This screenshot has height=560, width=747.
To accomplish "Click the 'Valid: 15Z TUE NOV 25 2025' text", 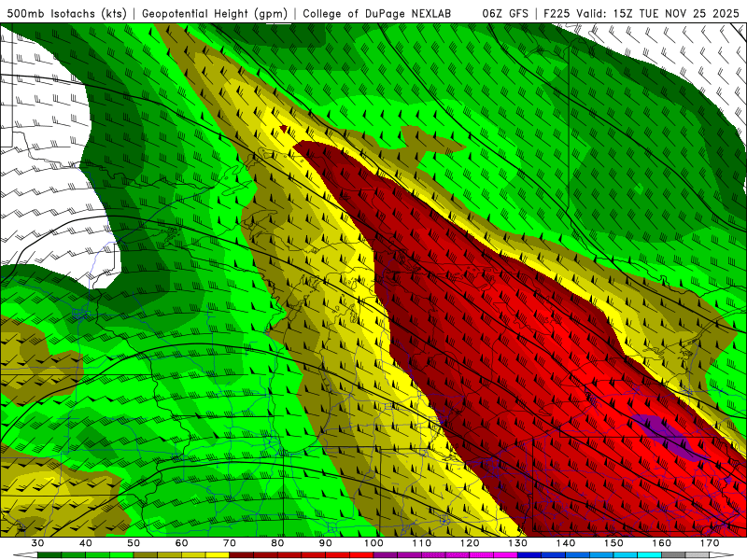I will click(657, 14).
